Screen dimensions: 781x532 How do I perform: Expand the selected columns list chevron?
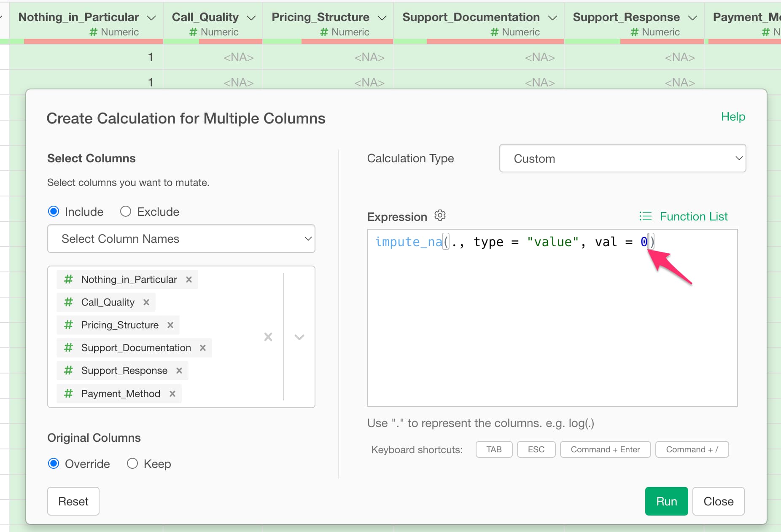pos(299,337)
